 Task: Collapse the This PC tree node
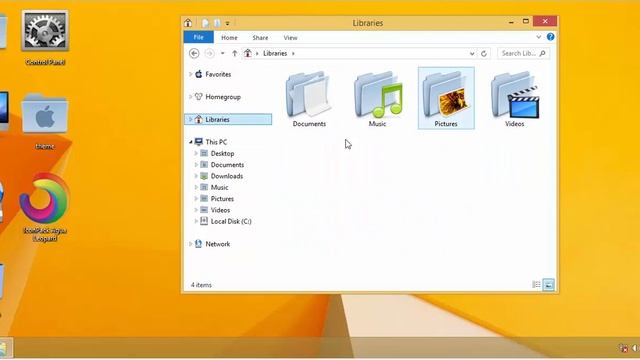pyautogui.click(x=191, y=142)
